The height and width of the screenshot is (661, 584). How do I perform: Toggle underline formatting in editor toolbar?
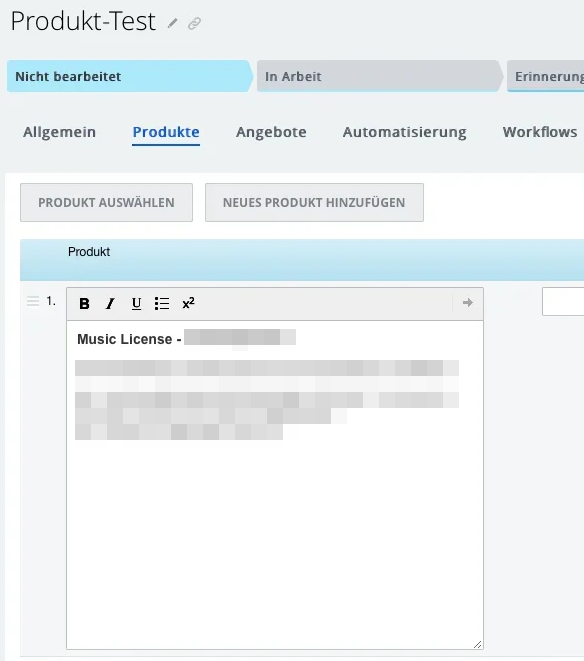(x=136, y=303)
